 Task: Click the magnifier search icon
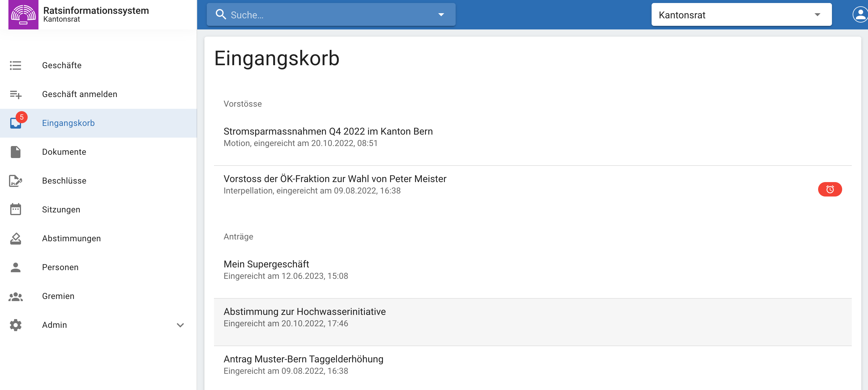[x=221, y=14]
